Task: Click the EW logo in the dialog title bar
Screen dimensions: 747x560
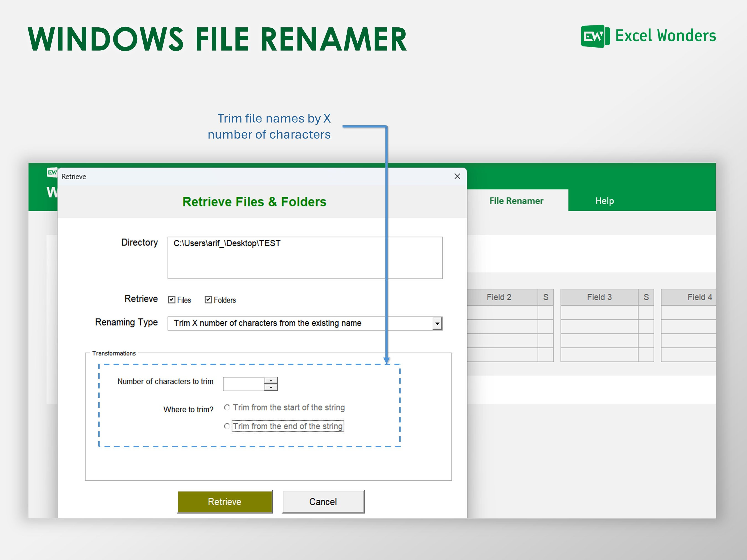Action: pos(51,173)
